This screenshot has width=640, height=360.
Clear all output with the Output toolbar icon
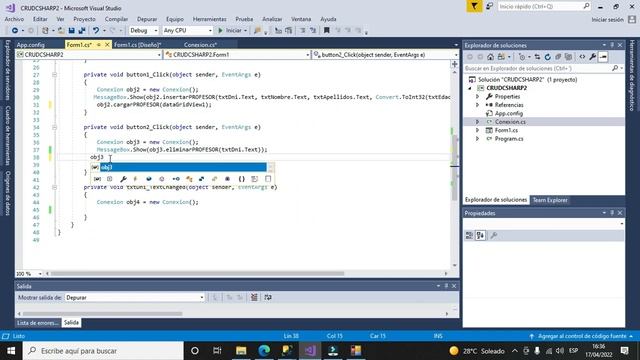254,298
